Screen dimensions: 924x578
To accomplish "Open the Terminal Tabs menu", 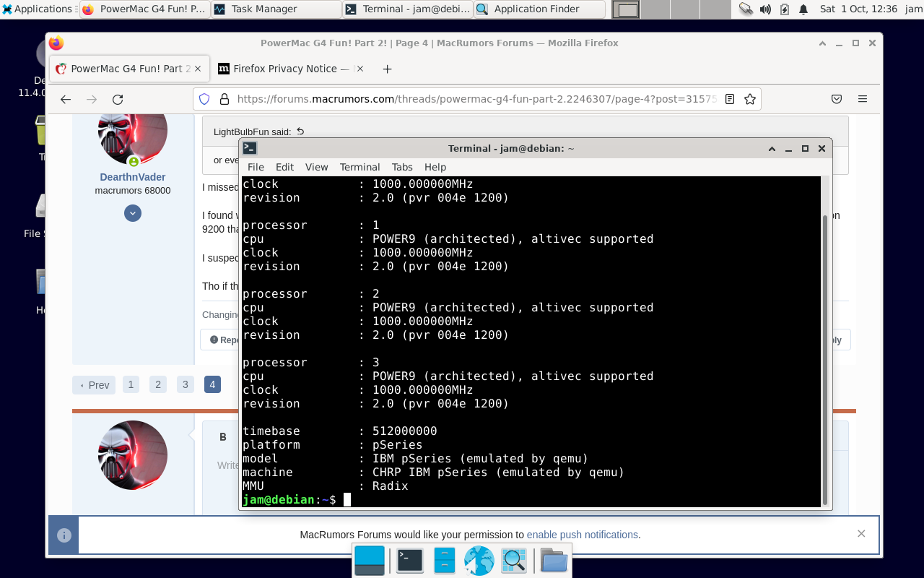I will coord(402,167).
